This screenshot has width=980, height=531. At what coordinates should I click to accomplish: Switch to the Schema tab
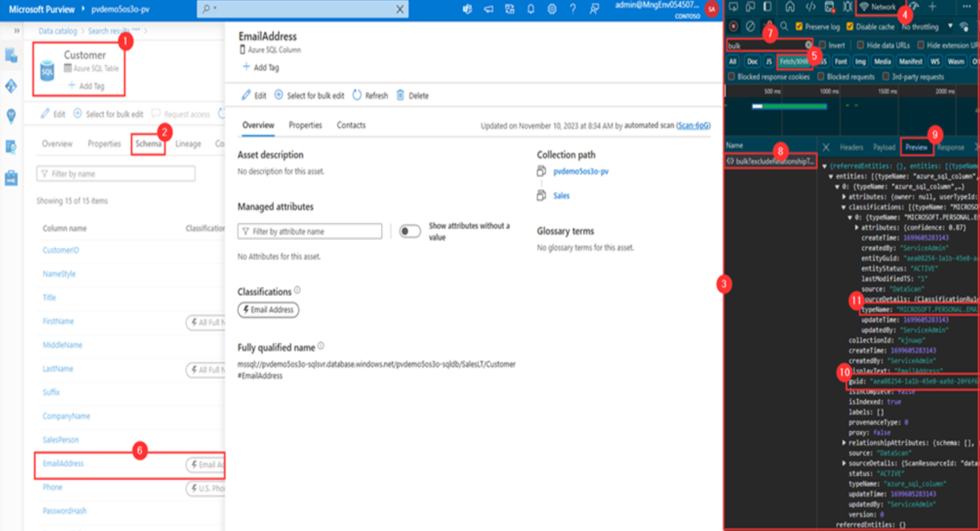tap(149, 144)
